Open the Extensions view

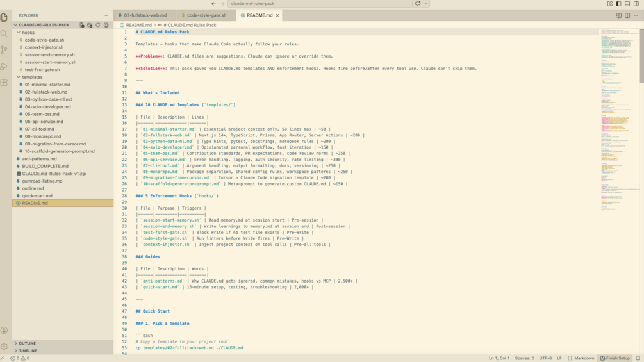[x=4, y=83]
